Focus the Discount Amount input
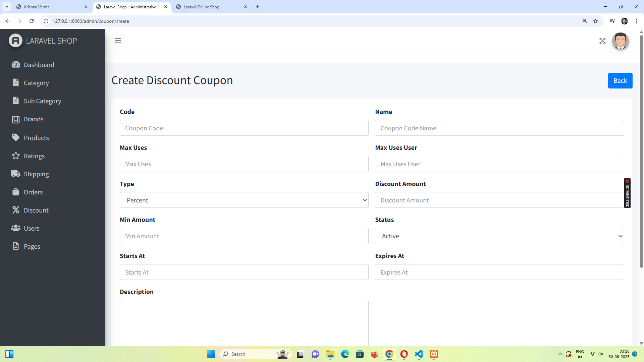Image resolution: width=644 pixels, height=362 pixels. point(499,200)
